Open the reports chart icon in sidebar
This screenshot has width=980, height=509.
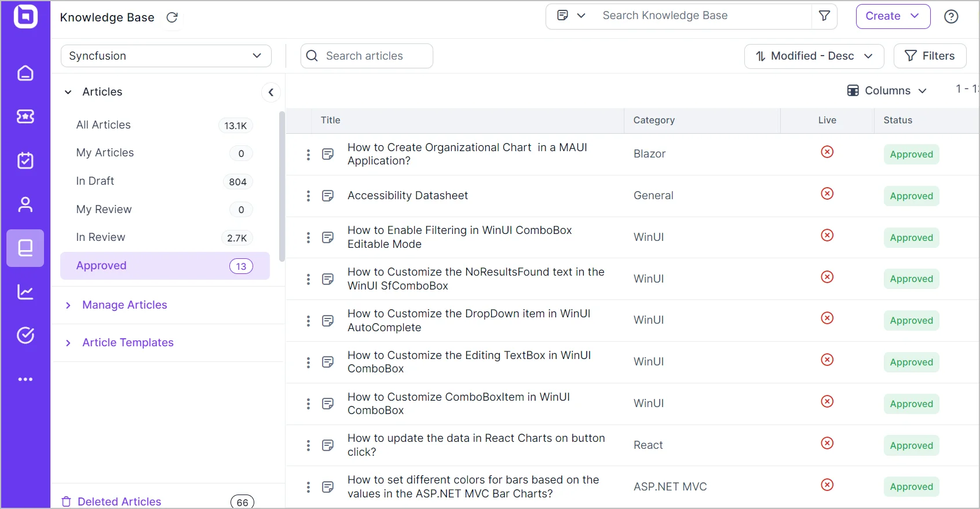[25, 292]
